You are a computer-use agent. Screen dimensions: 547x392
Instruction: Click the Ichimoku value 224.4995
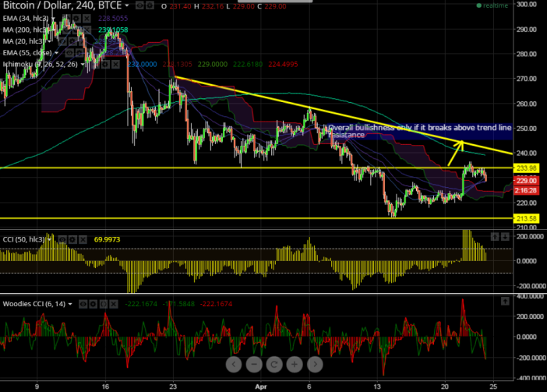pos(283,65)
